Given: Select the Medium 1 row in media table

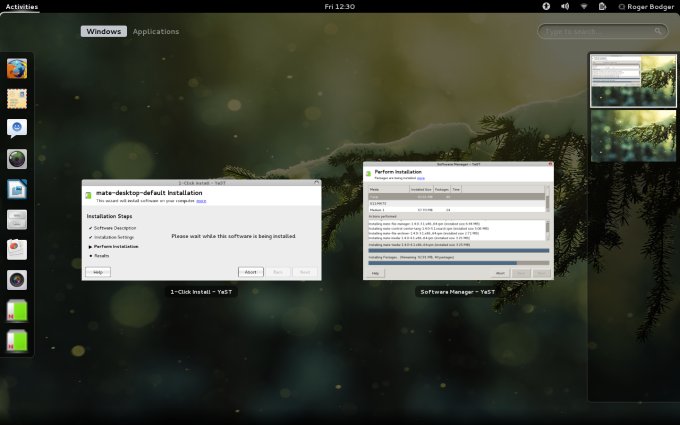Looking at the screenshot, I should (x=456, y=210).
